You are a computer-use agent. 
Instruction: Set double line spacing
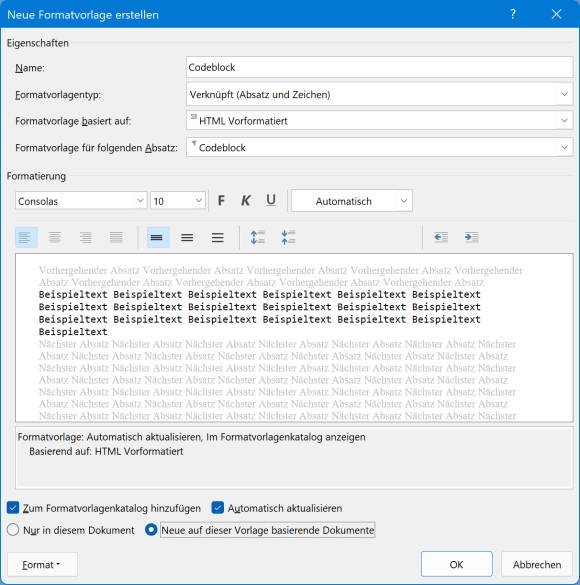click(217, 237)
